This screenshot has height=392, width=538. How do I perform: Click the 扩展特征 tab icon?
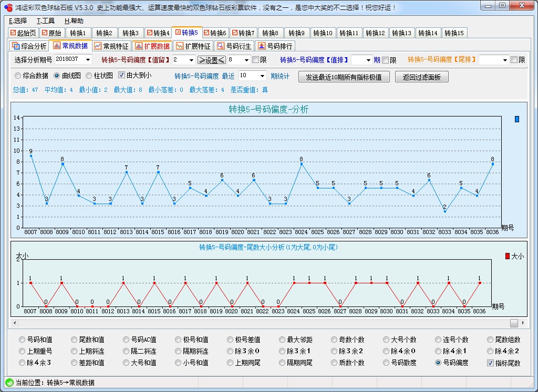click(180, 46)
